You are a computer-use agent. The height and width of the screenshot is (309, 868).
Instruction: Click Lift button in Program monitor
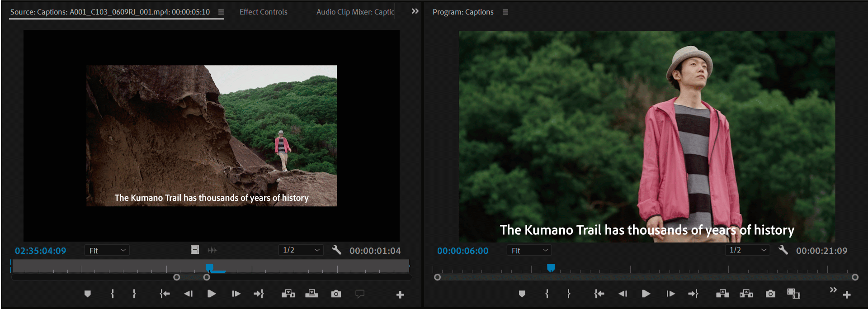[722, 294]
